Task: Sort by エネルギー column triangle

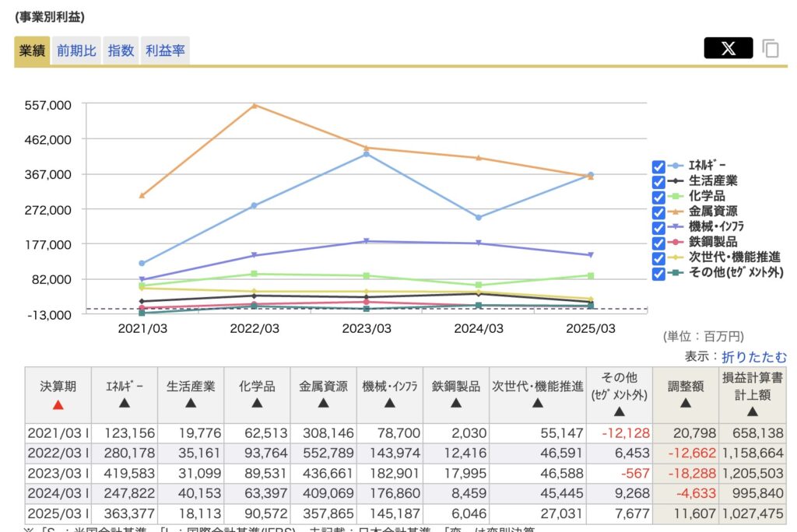Action: click(x=124, y=403)
